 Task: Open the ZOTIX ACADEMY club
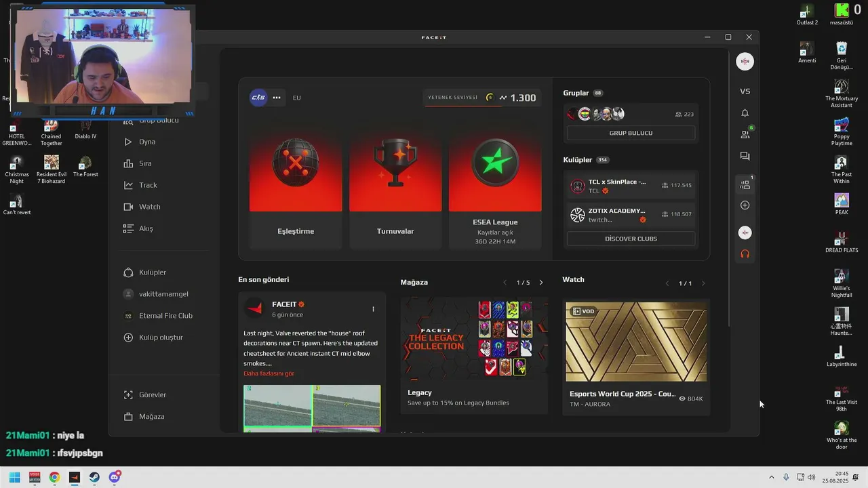(631, 215)
